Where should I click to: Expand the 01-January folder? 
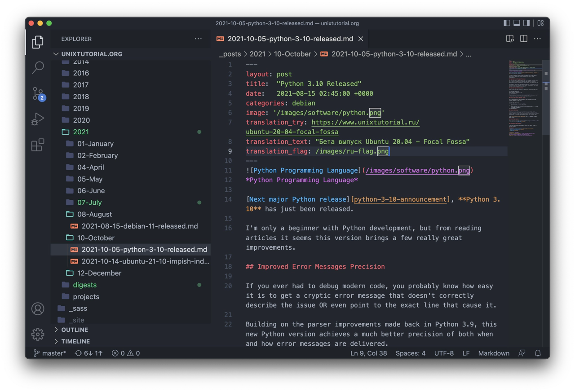[x=131, y=144]
